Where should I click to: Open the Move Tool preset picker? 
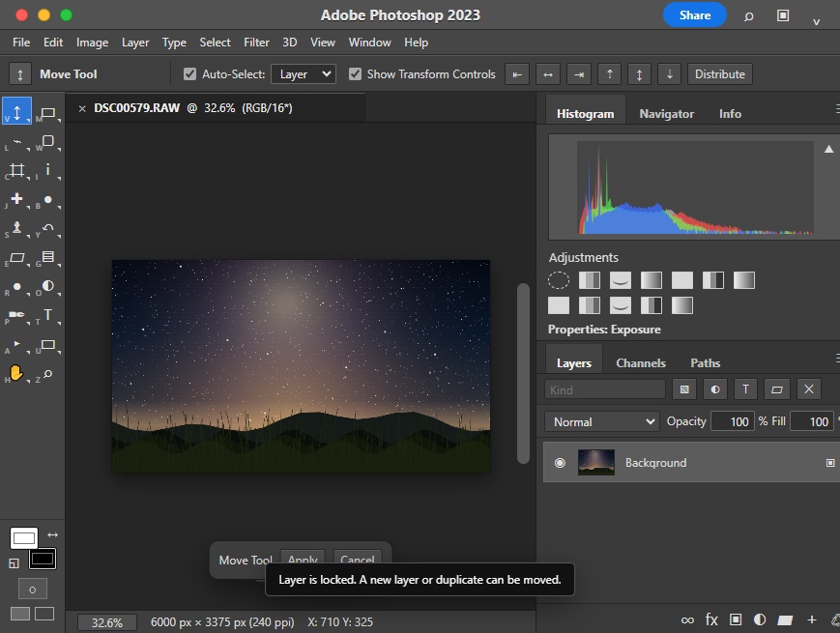coord(20,74)
